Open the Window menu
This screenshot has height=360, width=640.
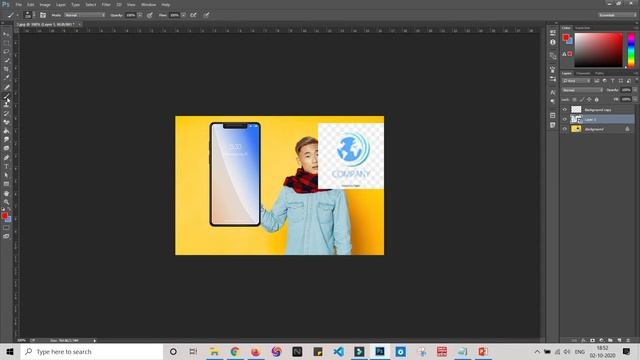click(x=149, y=4)
